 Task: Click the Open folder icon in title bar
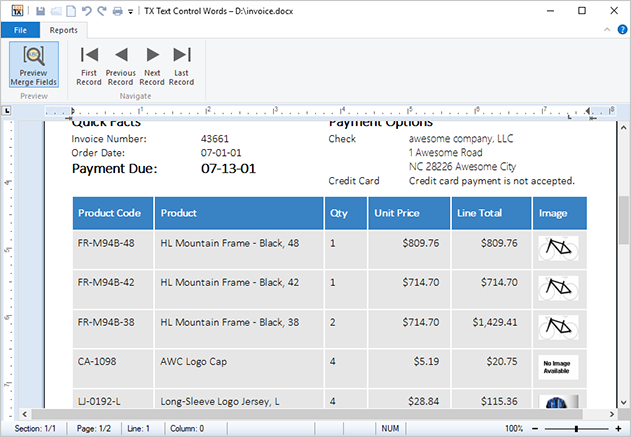click(x=56, y=11)
